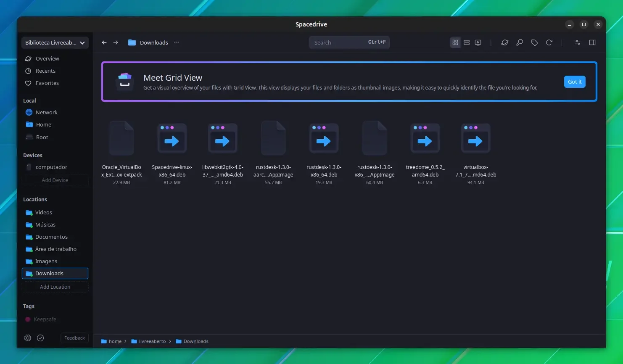Click the tag assign icon in toolbar
The image size is (623, 364).
(x=534, y=42)
